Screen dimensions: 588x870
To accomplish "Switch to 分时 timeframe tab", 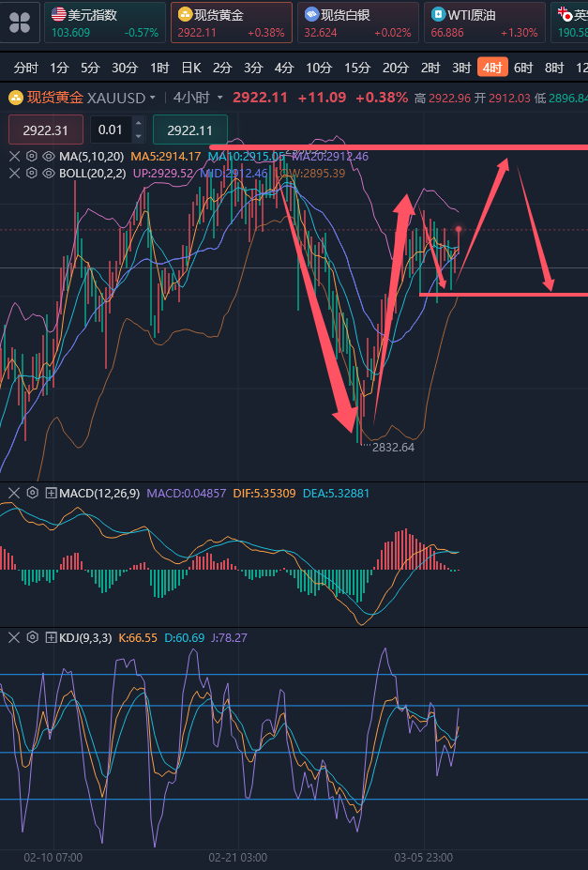I will point(26,69).
